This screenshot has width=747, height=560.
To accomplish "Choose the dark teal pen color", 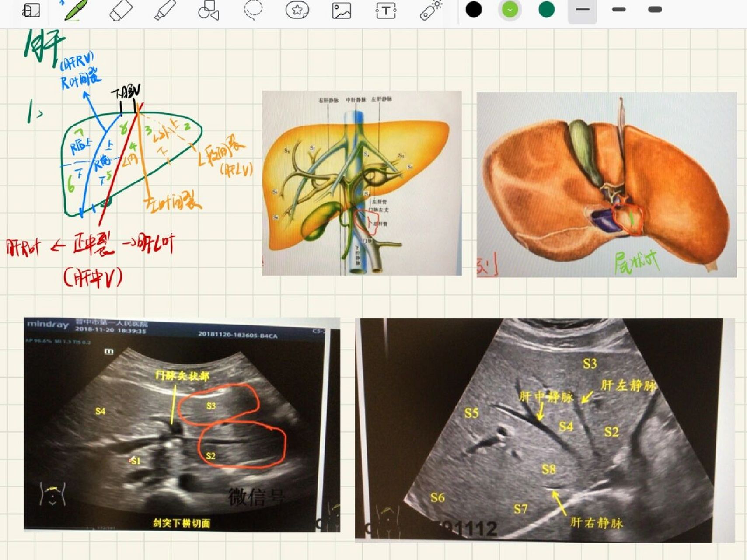I will 546,10.
